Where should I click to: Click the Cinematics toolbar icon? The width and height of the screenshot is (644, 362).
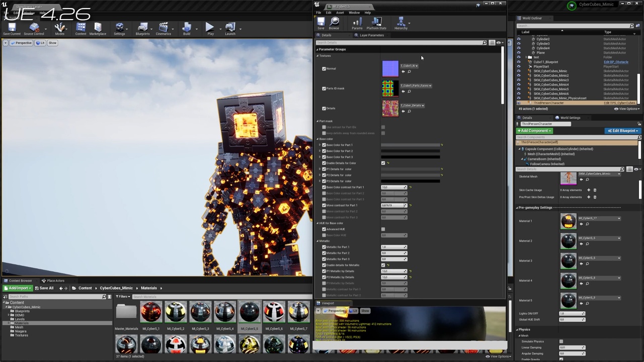coord(163,29)
